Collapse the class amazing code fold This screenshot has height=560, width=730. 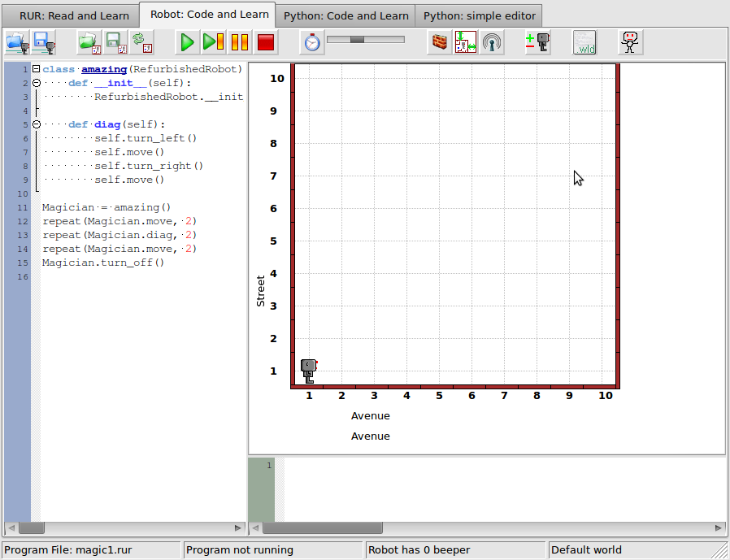click(36, 69)
